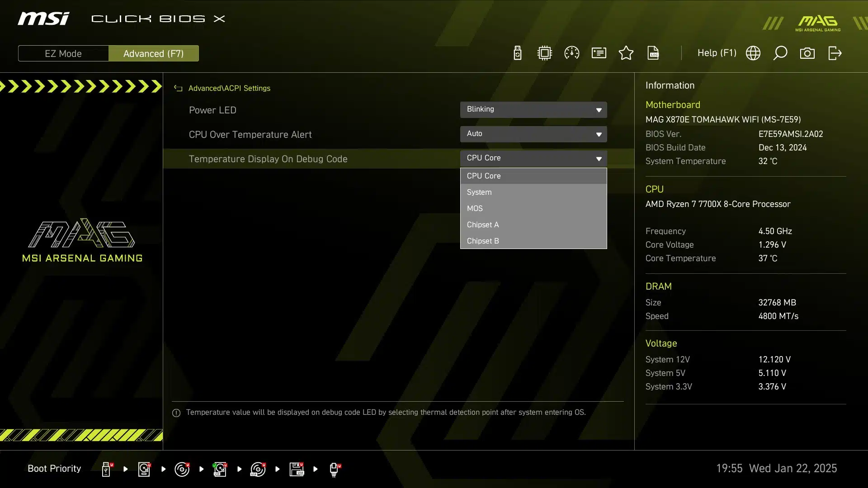Take a screenshot with the camera icon
868x488 pixels.
coord(807,53)
